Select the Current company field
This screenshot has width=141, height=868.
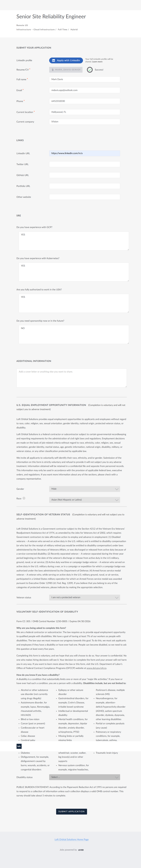coord(84,122)
